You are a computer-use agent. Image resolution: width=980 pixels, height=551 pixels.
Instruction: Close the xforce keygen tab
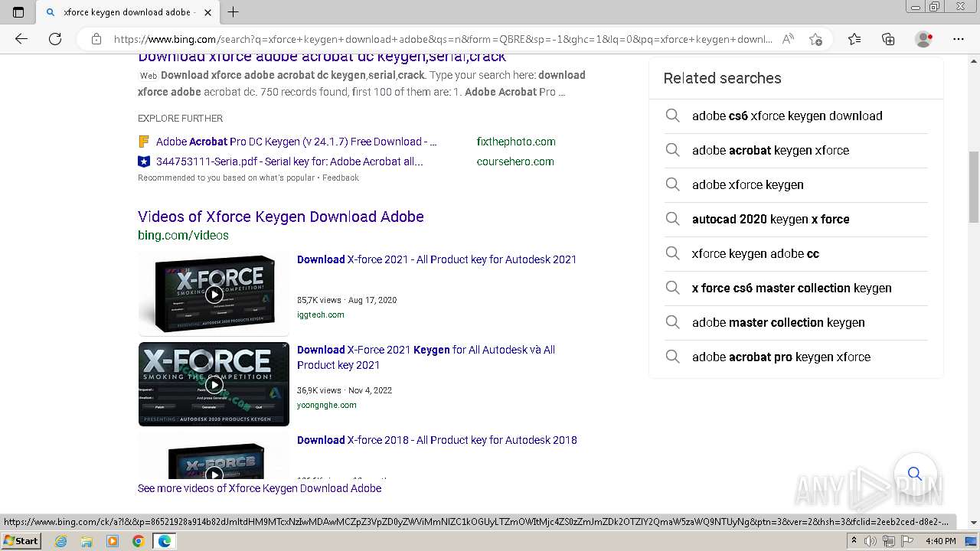pos(207,12)
